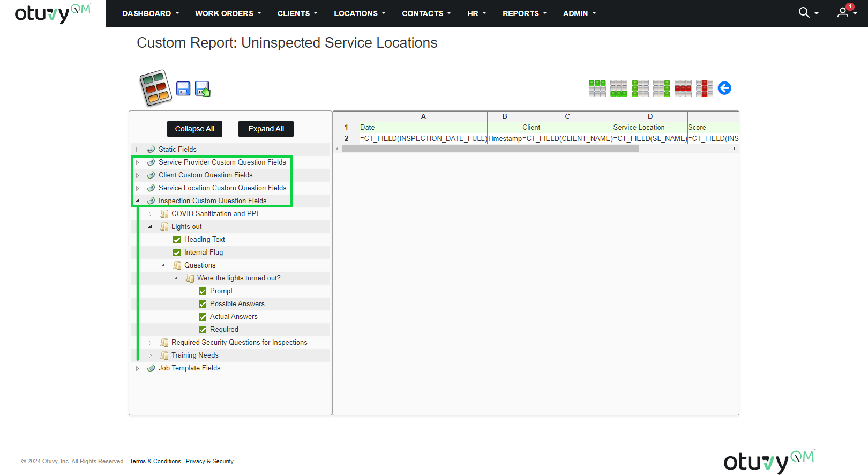Open the Locations menu
The height and width of the screenshot is (475, 868).
click(x=360, y=13)
